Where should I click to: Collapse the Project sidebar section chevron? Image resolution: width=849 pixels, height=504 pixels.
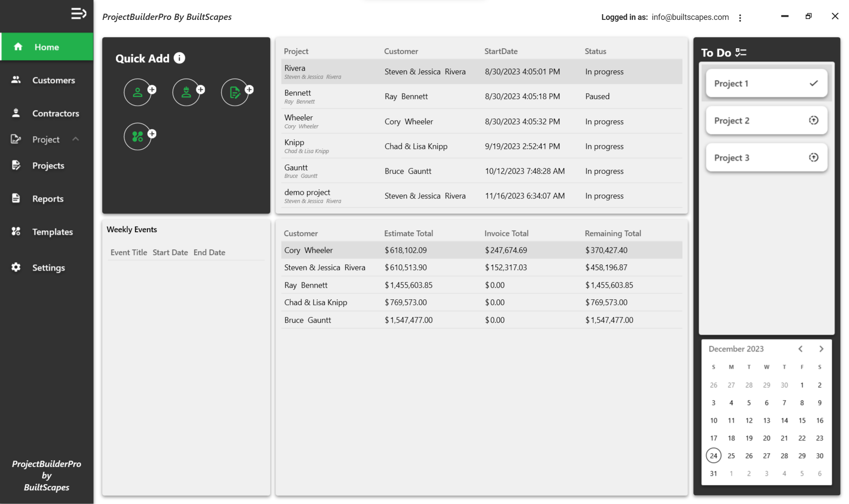click(x=76, y=139)
